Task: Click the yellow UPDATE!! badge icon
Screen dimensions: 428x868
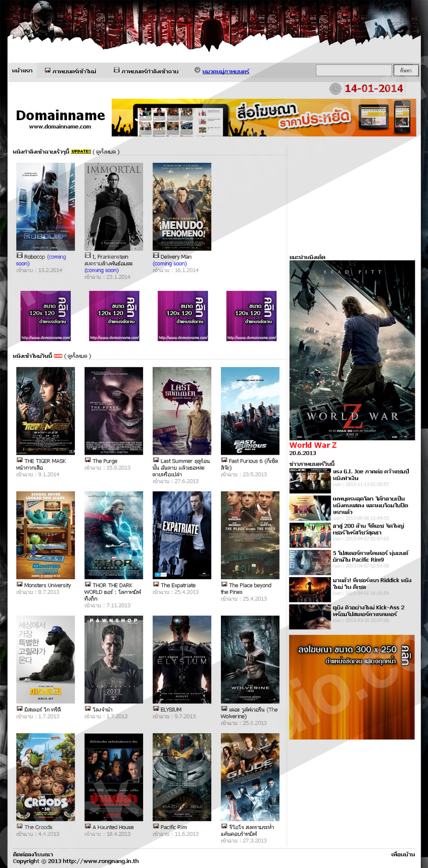Action: (x=81, y=151)
